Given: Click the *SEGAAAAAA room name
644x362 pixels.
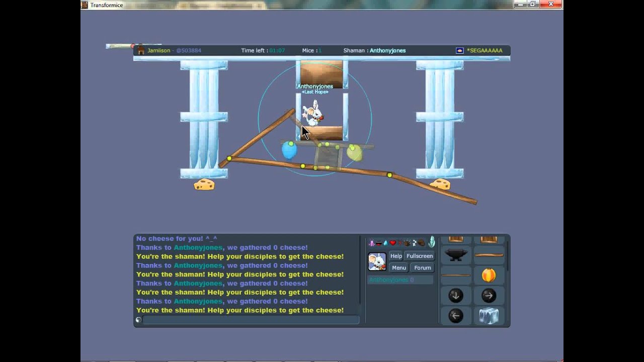Looking at the screenshot, I should pyautogui.click(x=485, y=50).
